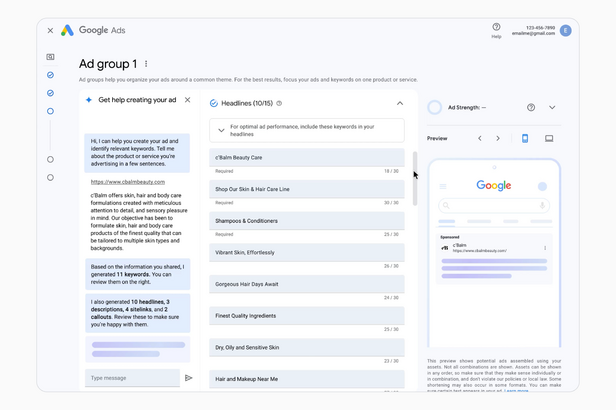
Task: Open Ad Strength help icon
Action: click(x=531, y=107)
